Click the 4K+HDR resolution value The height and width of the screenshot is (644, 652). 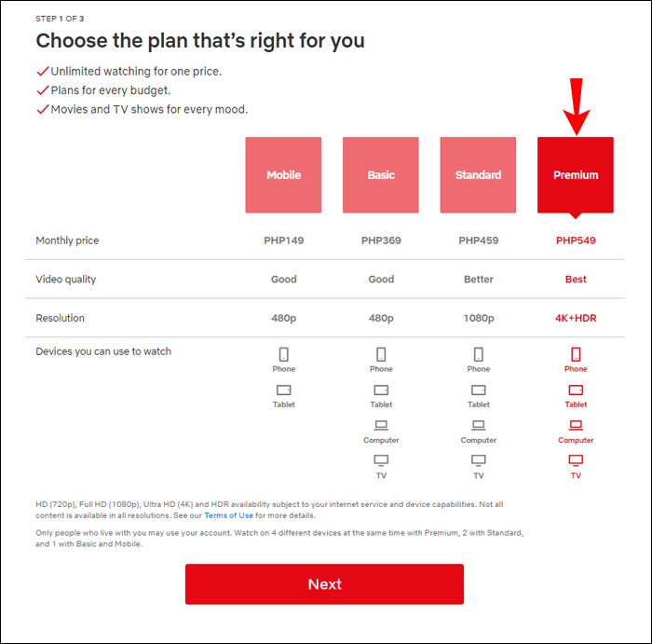point(576,318)
